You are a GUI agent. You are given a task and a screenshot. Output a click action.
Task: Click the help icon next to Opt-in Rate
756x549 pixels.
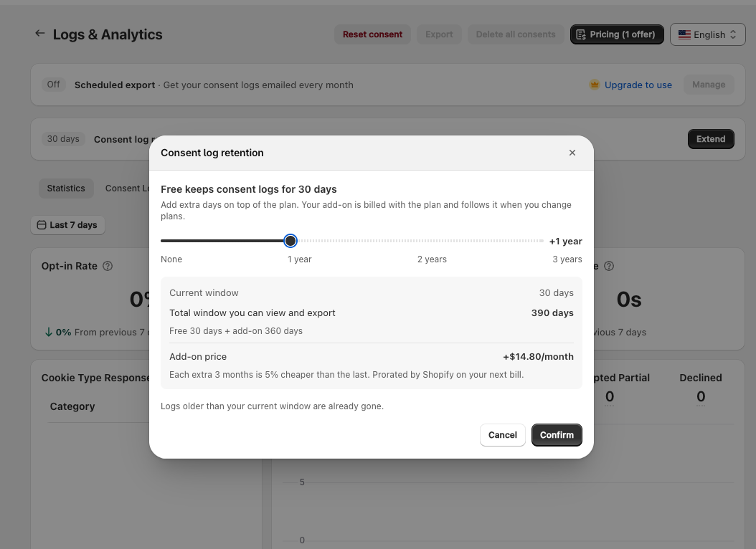click(x=108, y=266)
